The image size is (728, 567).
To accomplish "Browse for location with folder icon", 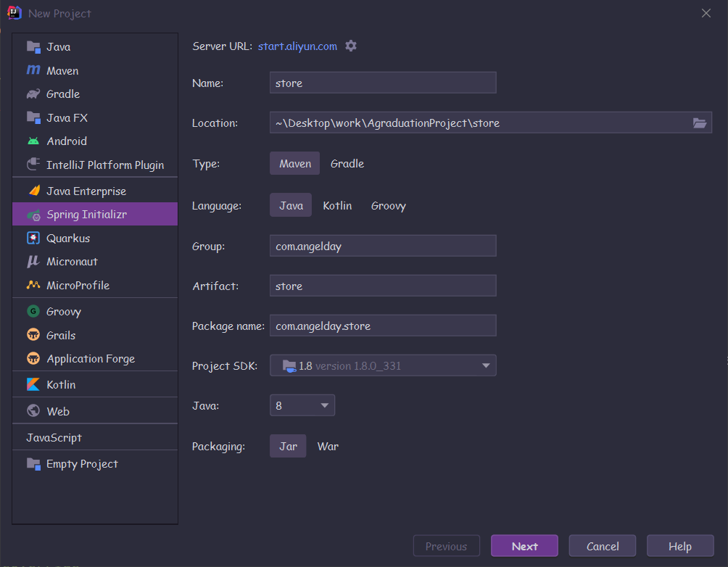I will (x=699, y=123).
